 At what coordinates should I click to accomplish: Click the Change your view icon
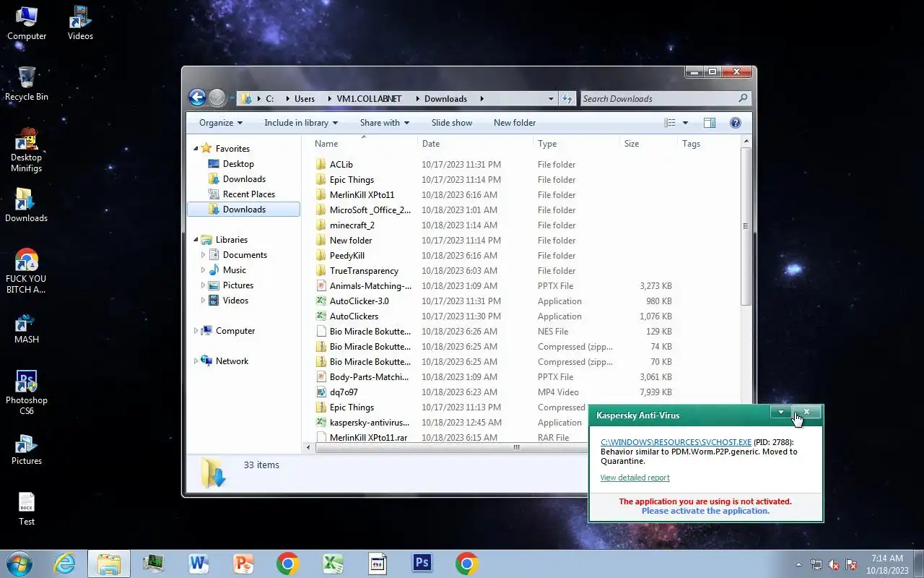click(670, 123)
